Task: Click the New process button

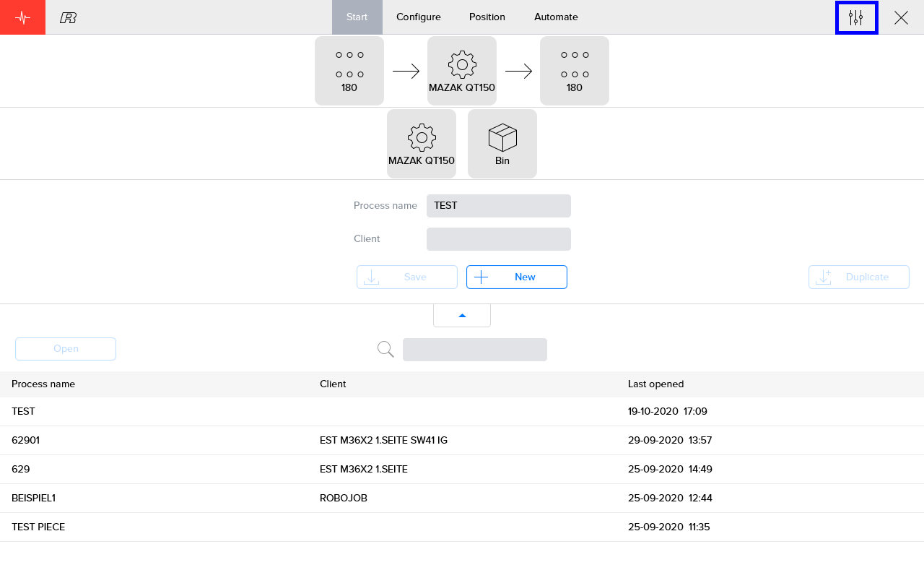Action: pyautogui.click(x=517, y=277)
